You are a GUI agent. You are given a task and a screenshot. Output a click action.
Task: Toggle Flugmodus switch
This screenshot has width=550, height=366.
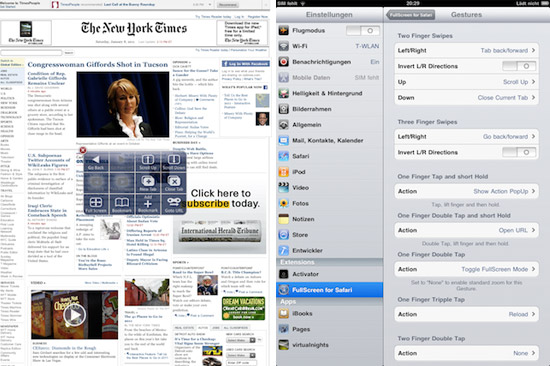pyautogui.click(x=363, y=31)
